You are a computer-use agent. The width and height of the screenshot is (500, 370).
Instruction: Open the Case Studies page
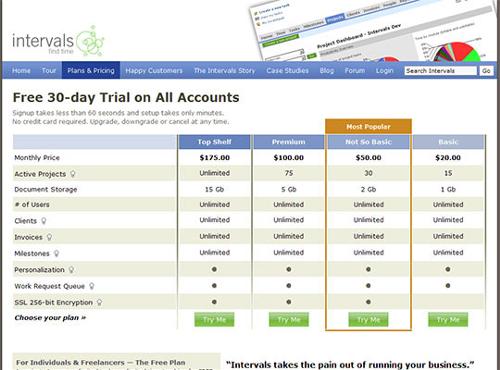(287, 71)
